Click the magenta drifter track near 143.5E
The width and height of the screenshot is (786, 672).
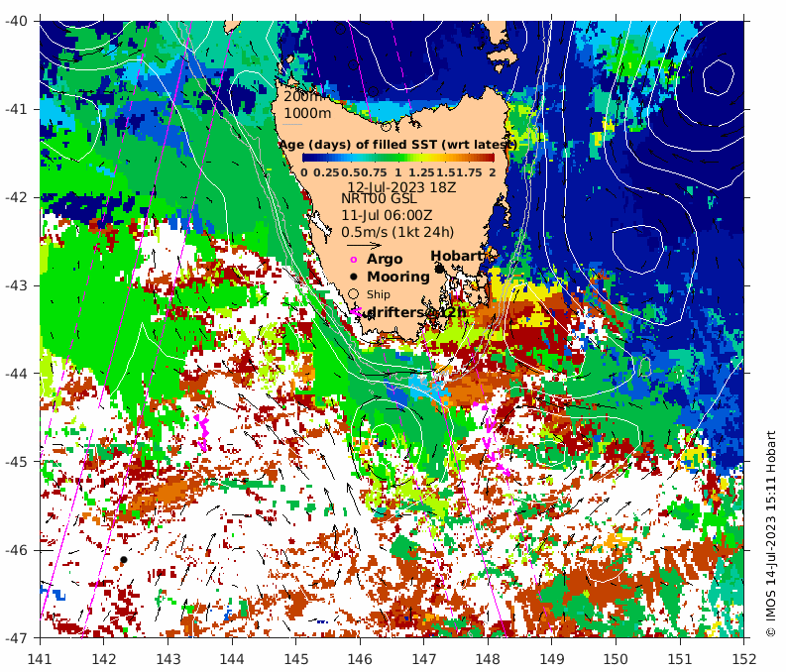(202, 432)
